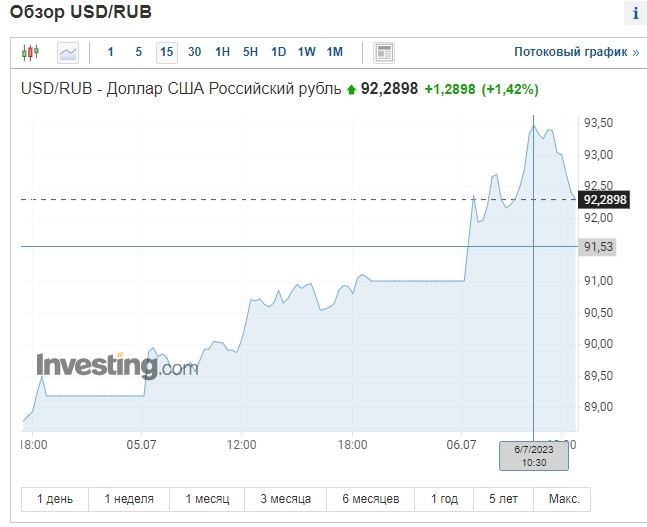Image resolution: width=647 pixels, height=527 pixels.
Task: Set interval to 1W
Action: [306, 52]
